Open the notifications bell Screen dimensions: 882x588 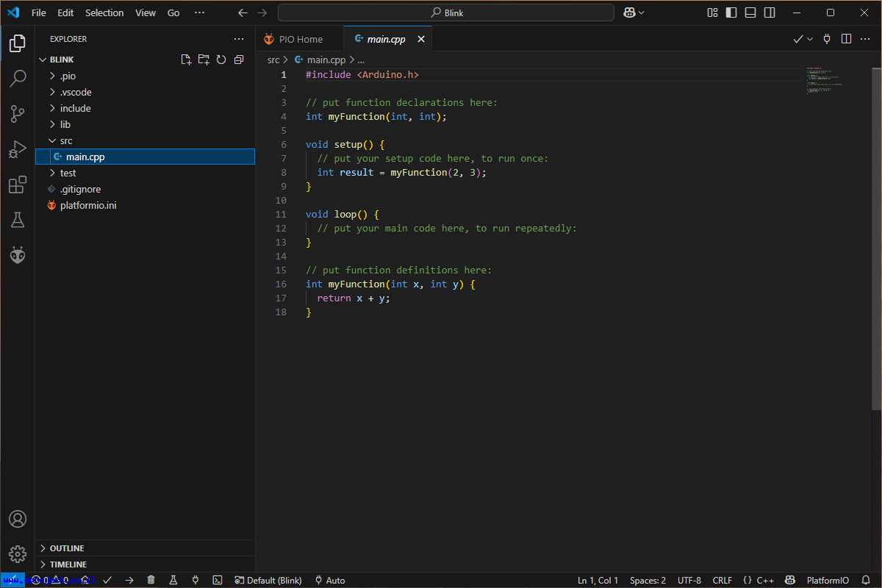(866, 581)
